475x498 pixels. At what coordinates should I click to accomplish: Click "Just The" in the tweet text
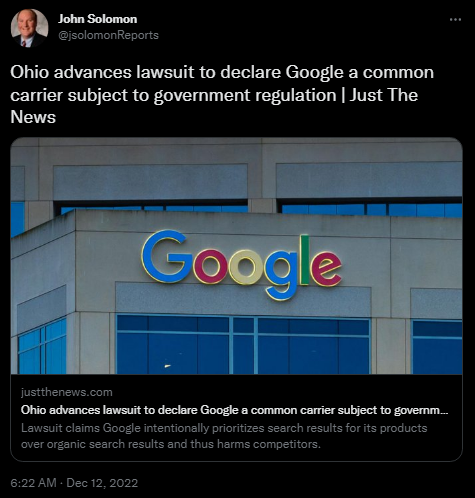(x=383, y=95)
